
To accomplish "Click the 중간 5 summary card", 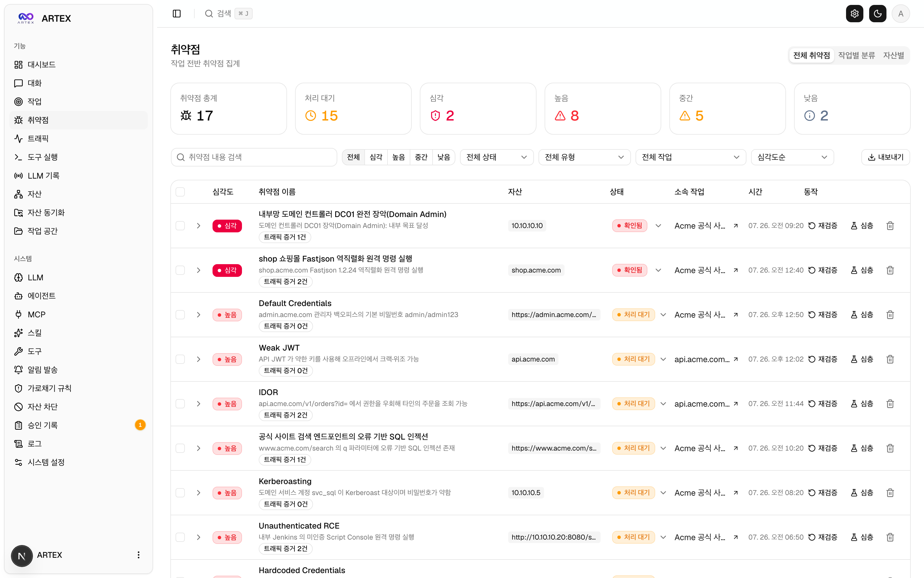I will click(727, 109).
